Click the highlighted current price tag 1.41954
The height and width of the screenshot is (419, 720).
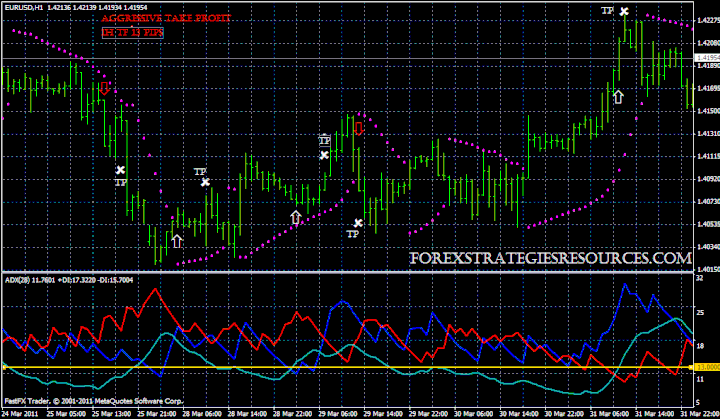click(707, 58)
